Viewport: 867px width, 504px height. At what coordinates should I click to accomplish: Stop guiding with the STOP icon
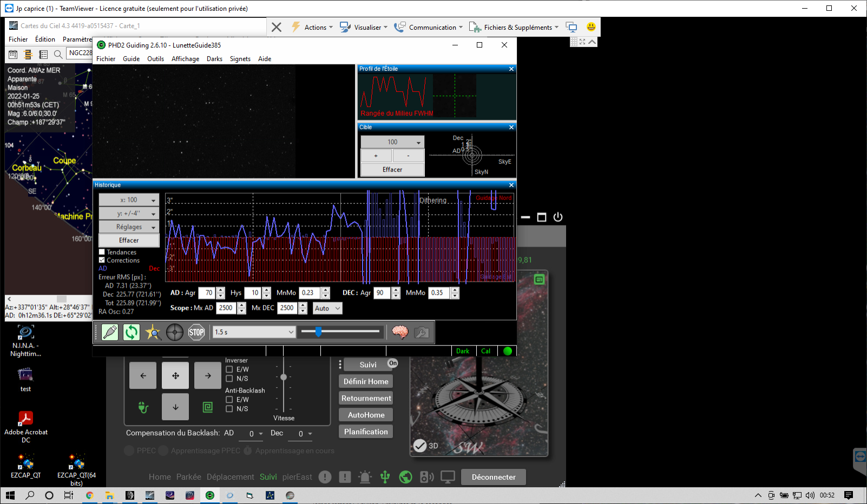click(196, 332)
